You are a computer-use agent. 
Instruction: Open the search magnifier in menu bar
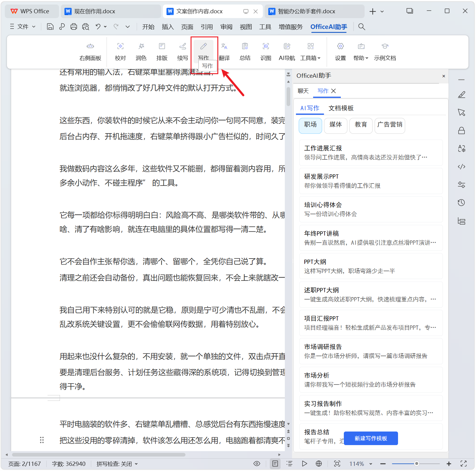(x=362, y=27)
